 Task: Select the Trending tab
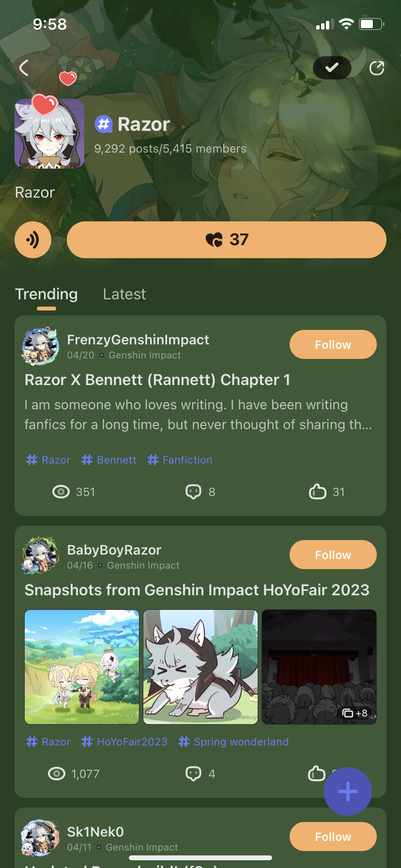46,294
